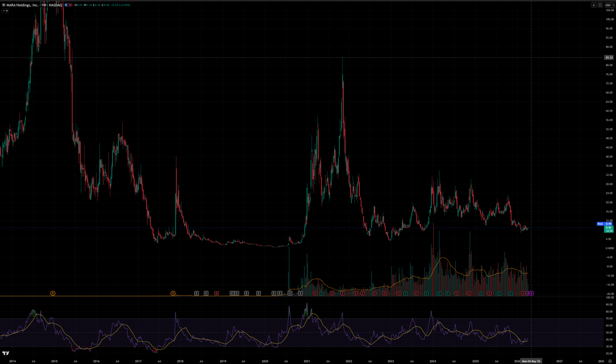Viewport: 616px width, 364px height.
Task: Open chart settings gear at bottom-right corner
Action: (x=609, y=361)
